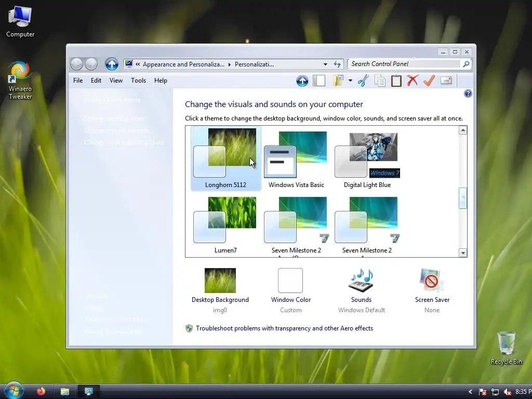Click the Forward navigation button
The height and width of the screenshot is (399, 532).
(x=91, y=64)
